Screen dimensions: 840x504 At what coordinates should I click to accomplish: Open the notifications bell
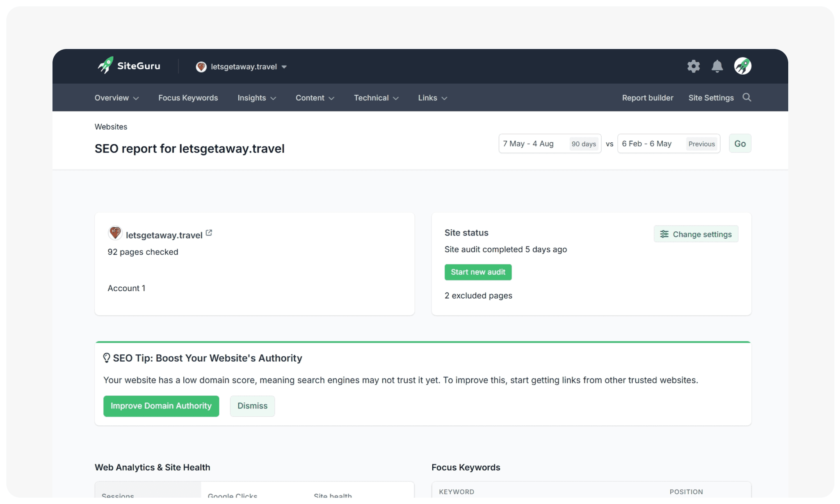tap(717, 66)
